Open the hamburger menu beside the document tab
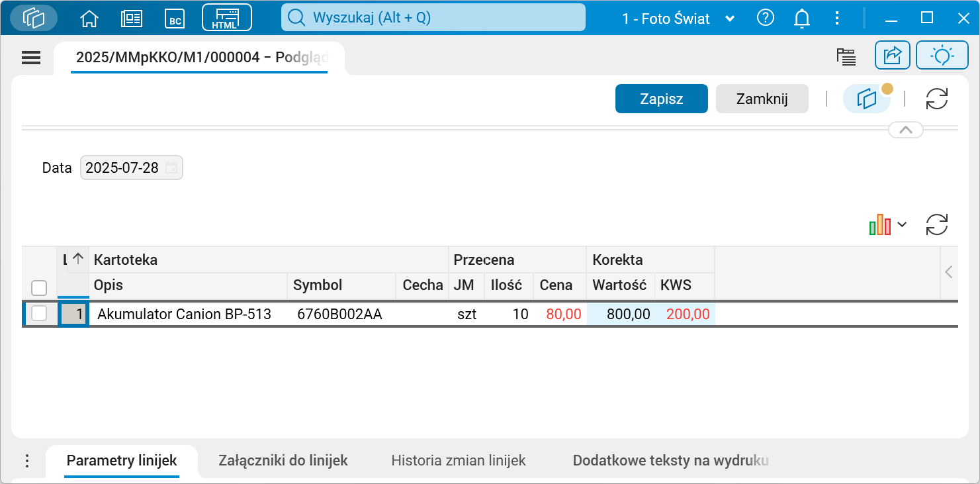 click(30, 58)
